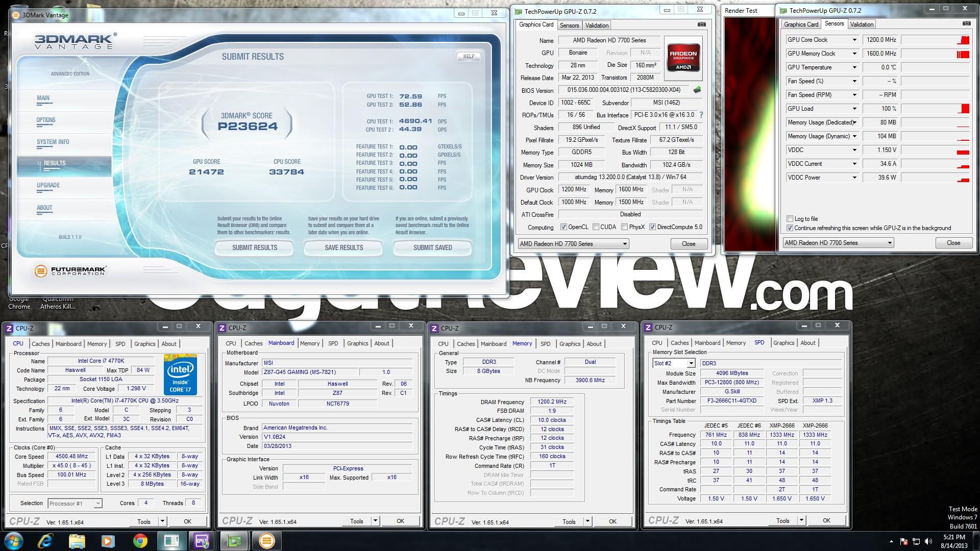980x551 pixels.
Task: Select SYSTEM INFO in the 3DMark Vantage sidebar
Action: coord(53,142)
